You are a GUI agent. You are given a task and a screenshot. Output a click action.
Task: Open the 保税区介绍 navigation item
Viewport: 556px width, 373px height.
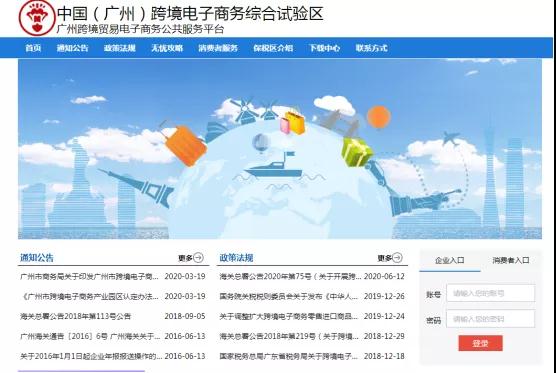tap(273, 48)
